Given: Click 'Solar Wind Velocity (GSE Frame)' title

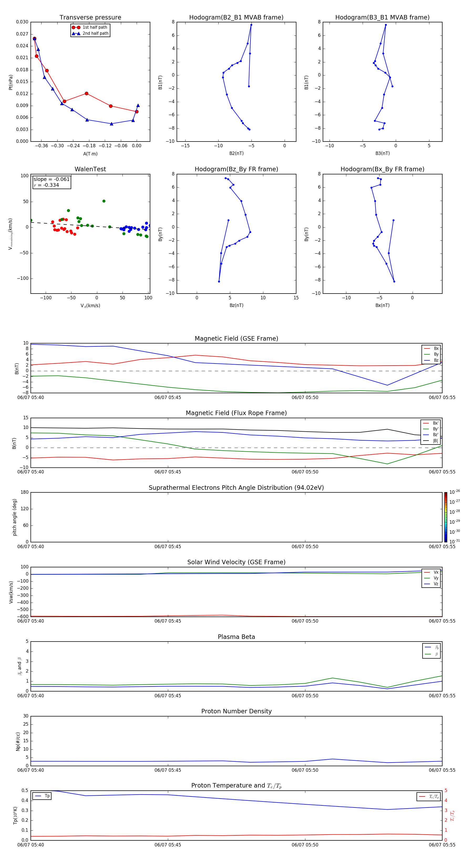Looking at the screenshot, I should click(x=236, y=562).
